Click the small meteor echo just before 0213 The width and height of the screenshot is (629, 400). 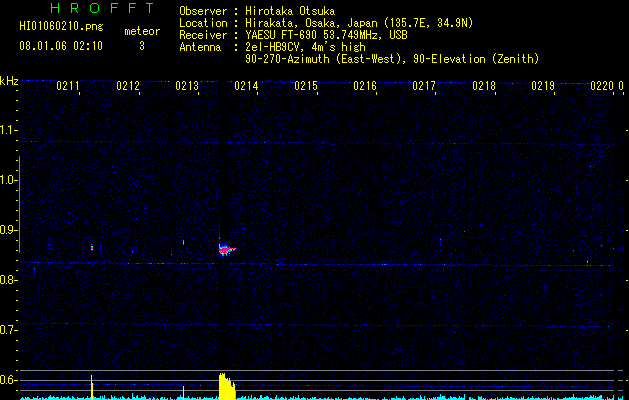click(184, 242)
